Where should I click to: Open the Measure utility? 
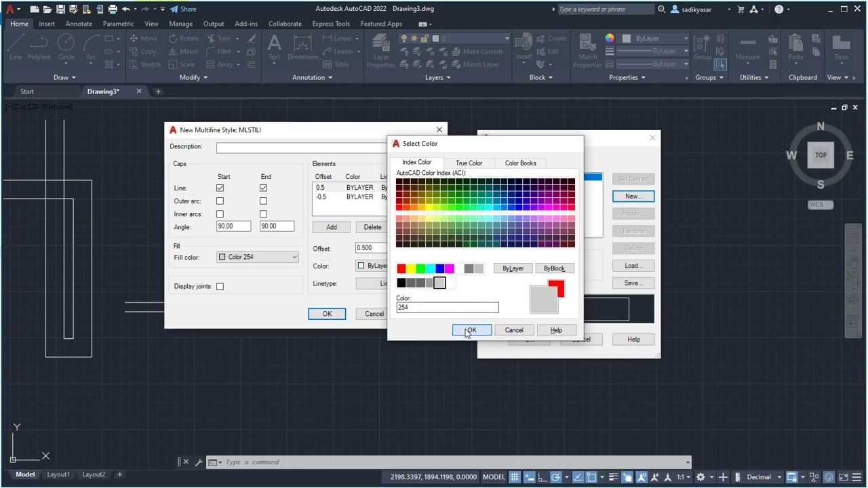[x=747, y=47]
